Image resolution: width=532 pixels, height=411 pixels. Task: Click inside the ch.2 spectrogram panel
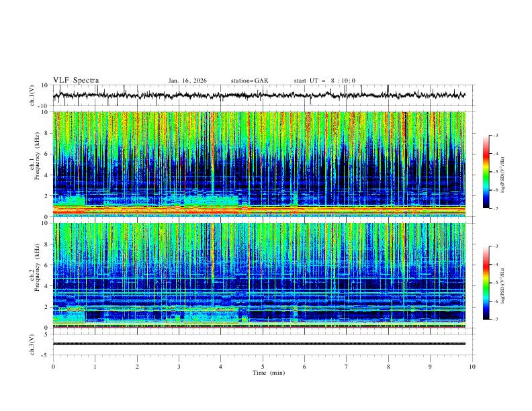[x=259, y=275]
